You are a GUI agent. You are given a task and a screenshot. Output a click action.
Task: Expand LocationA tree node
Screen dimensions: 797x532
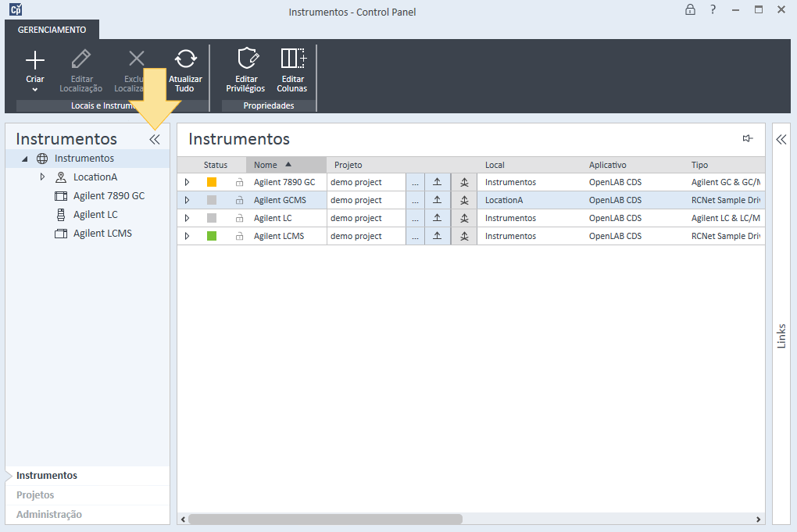coord(43,177)
